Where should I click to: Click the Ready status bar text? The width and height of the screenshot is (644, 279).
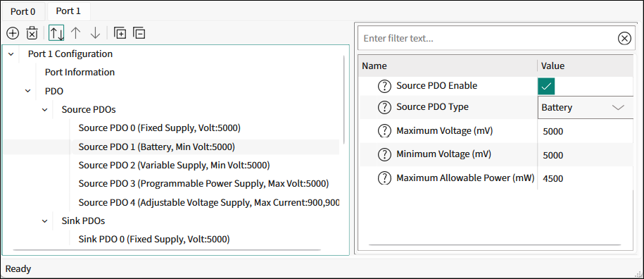click(x=18, y=269)
